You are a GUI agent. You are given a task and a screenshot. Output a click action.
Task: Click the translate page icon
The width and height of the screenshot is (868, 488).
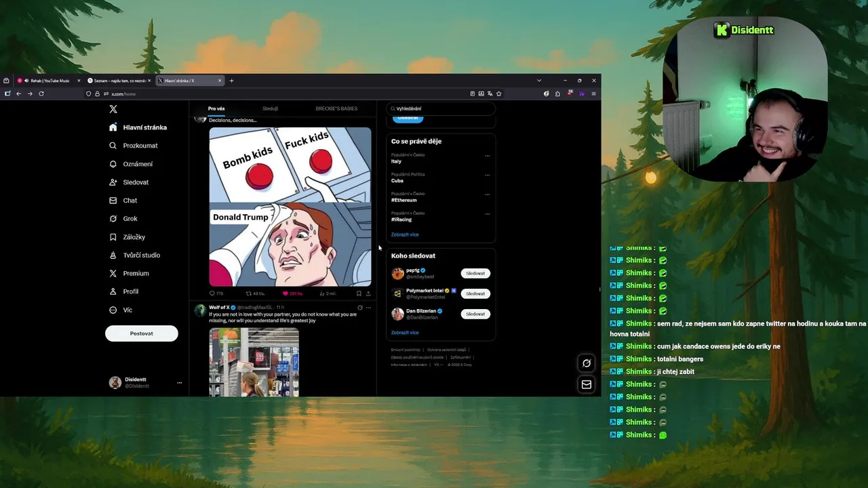(x=490, y=94)
